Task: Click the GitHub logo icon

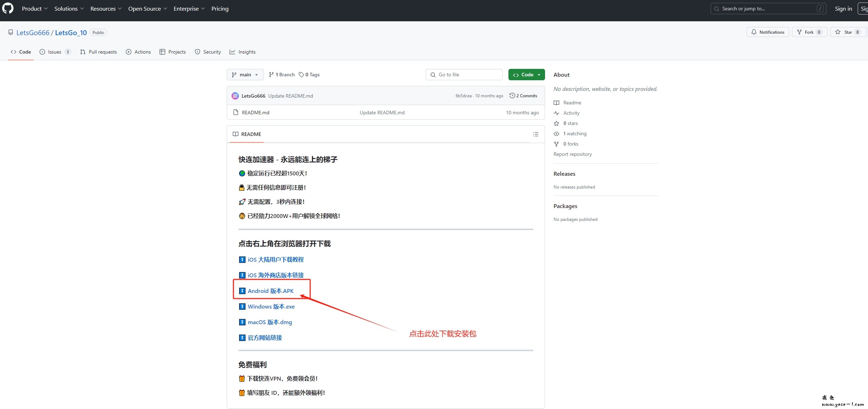Action: tap(8, 8)
